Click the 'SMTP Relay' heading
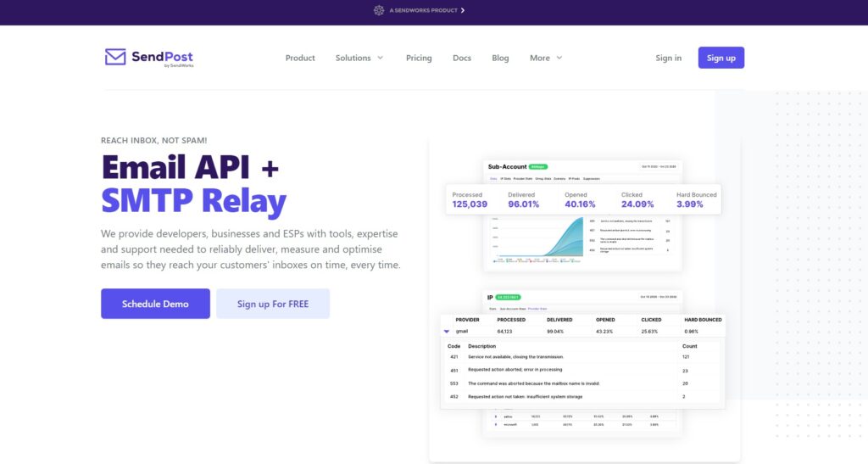 [x=194, y=200]
